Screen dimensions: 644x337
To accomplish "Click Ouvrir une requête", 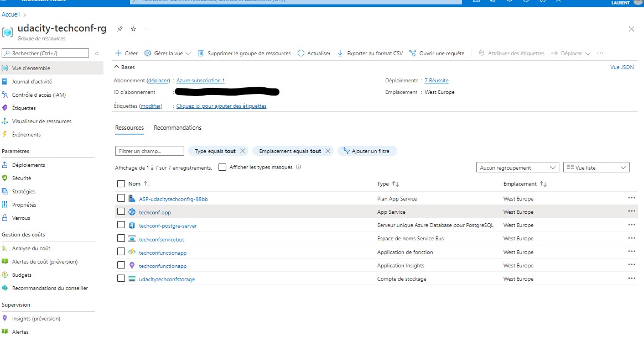I will tap(437, 53).
